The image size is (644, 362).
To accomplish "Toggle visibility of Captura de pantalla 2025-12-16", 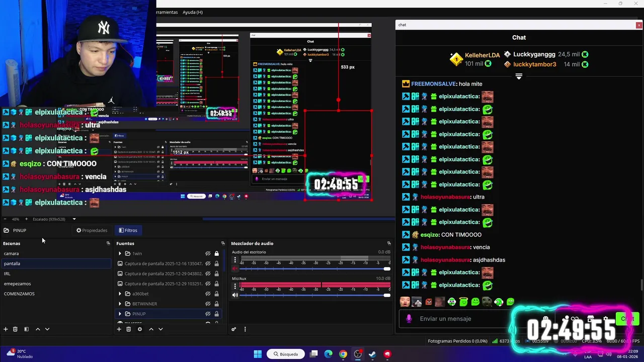I will coord(208,263).
